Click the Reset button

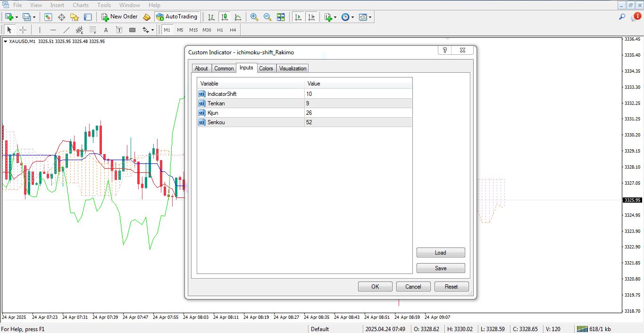coord(451,286)
